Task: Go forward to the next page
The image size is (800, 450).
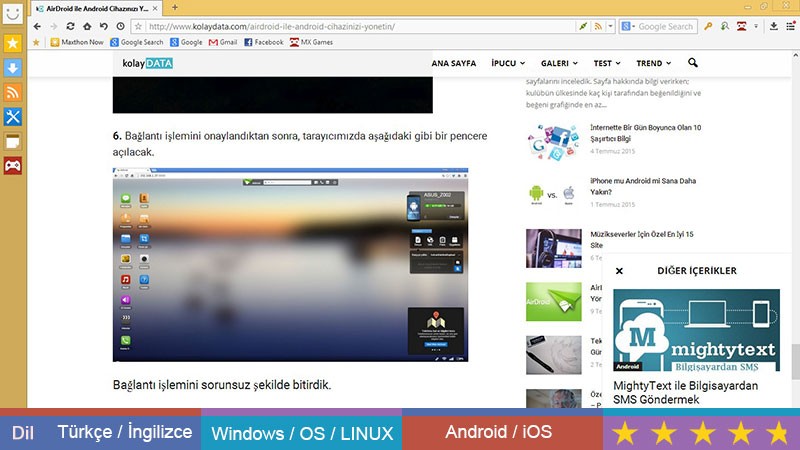Action: tap(54, 27)
